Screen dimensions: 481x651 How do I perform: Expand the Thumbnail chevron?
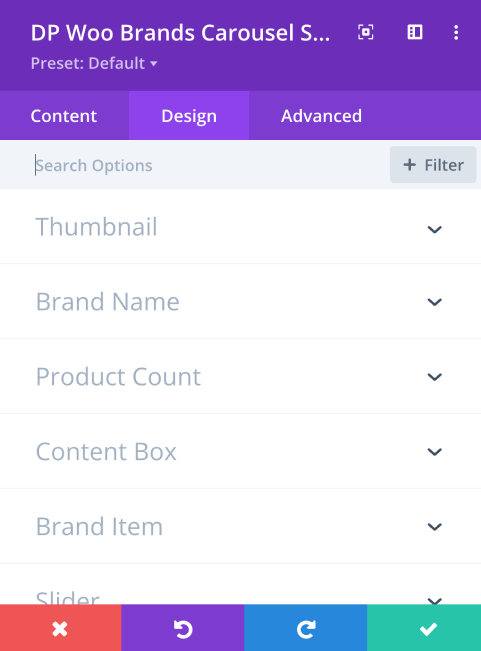[435, 229]
